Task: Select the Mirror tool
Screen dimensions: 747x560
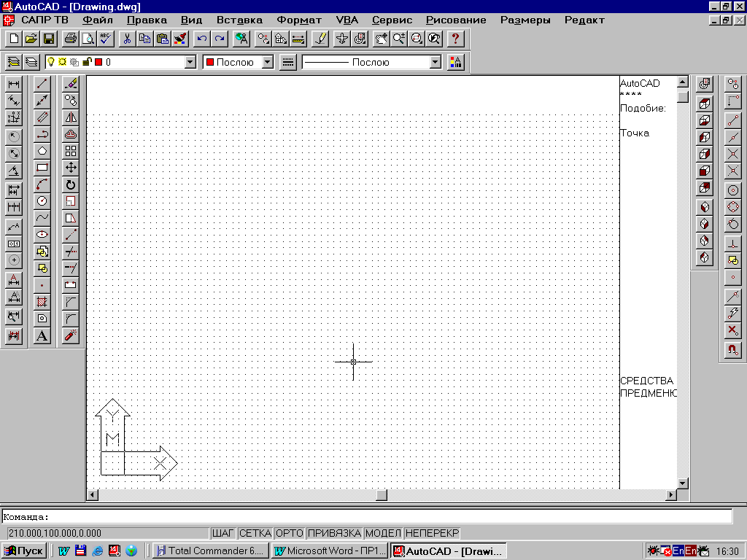Action: click(x=71, y=117)
